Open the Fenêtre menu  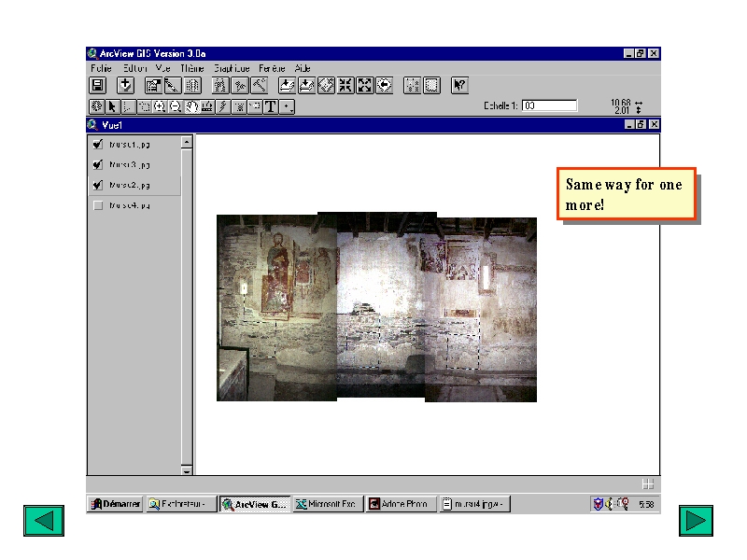point(272,68)
